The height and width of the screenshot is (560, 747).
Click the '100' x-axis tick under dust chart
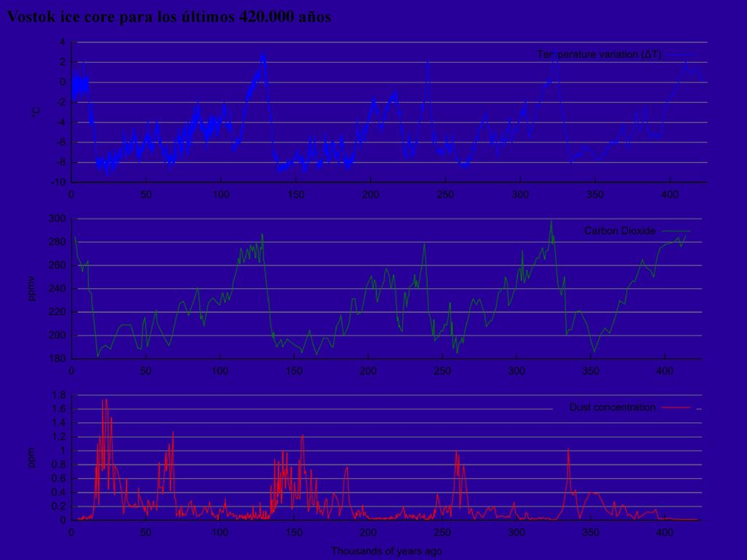(220, 532)
